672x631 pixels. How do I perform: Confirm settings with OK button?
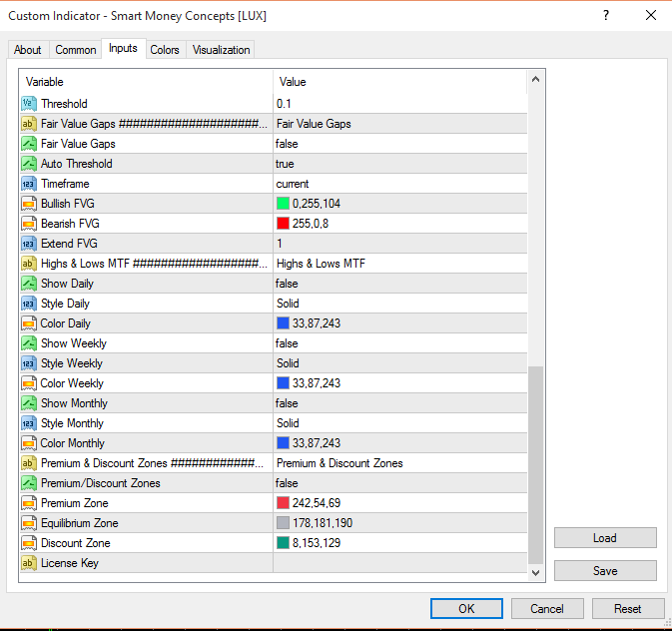[466, 609]
